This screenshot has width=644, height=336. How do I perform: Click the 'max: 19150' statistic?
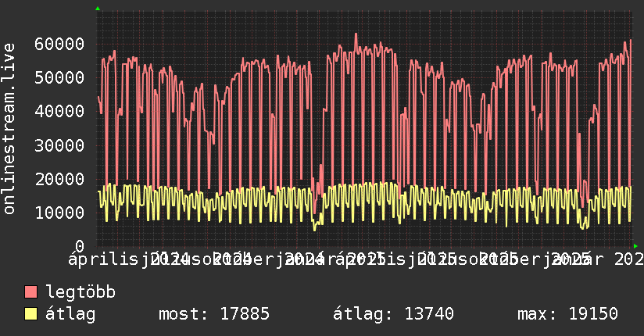(x=567, y=314)
